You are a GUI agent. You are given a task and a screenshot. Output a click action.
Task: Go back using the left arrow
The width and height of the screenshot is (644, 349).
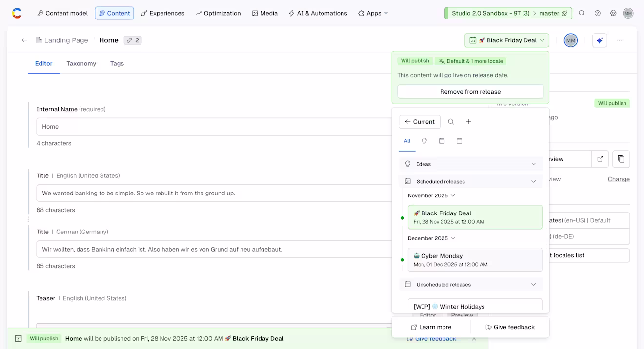pyautogui.click(x=24, y=40)
